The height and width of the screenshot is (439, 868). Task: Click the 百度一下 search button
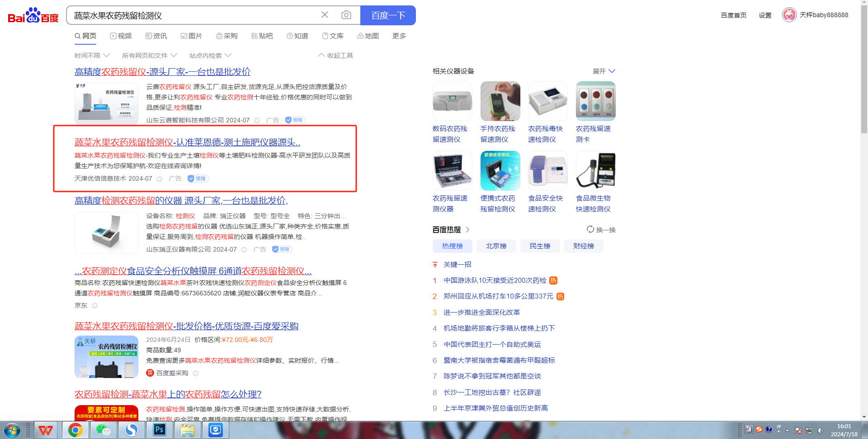pos(387,15)
